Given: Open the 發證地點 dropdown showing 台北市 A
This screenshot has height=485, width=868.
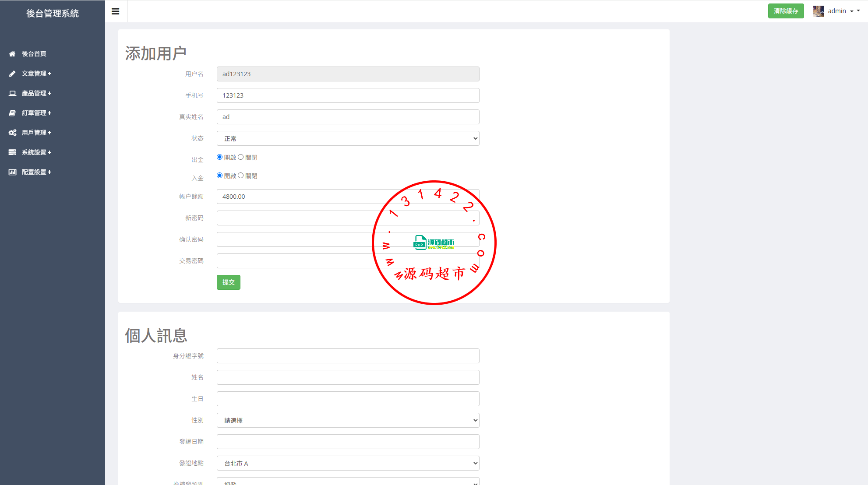Looking at the screenshot, I should [x=348, y=463].
